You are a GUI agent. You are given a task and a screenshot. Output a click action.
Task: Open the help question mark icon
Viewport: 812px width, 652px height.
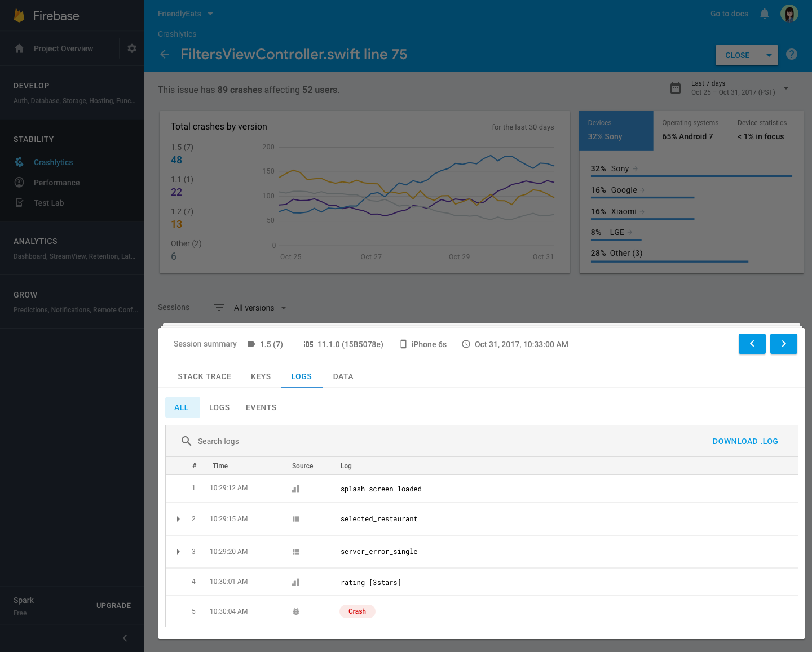(x=792, y=54)
